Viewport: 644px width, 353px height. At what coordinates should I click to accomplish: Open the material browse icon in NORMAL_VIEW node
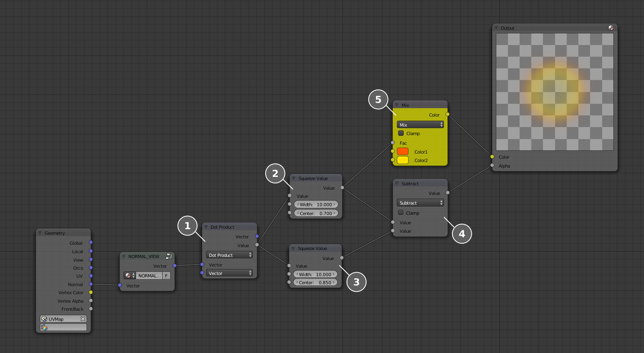pyautogui.click(x=128, y=275)
